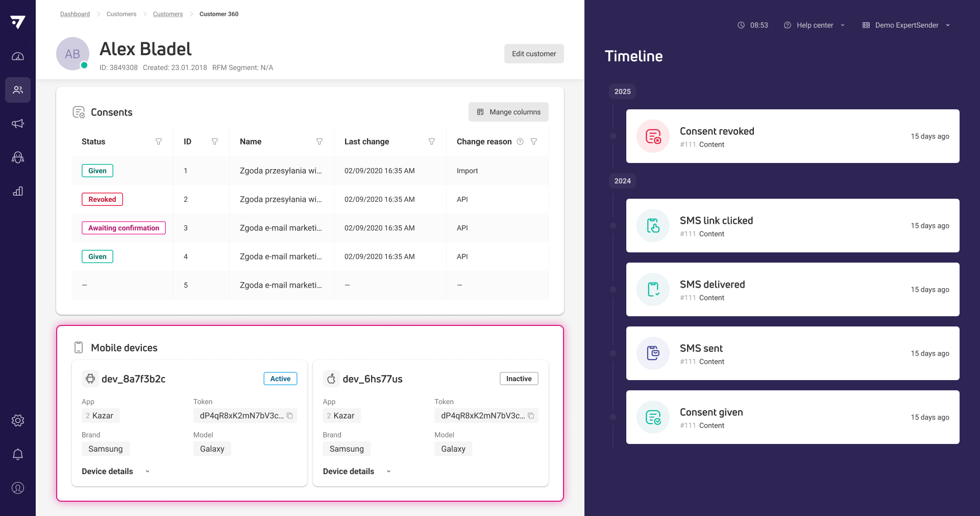Open the analytics bar chart icon
Image resolution: width=980 pixels, height=516 pixels.
(18, 191)
